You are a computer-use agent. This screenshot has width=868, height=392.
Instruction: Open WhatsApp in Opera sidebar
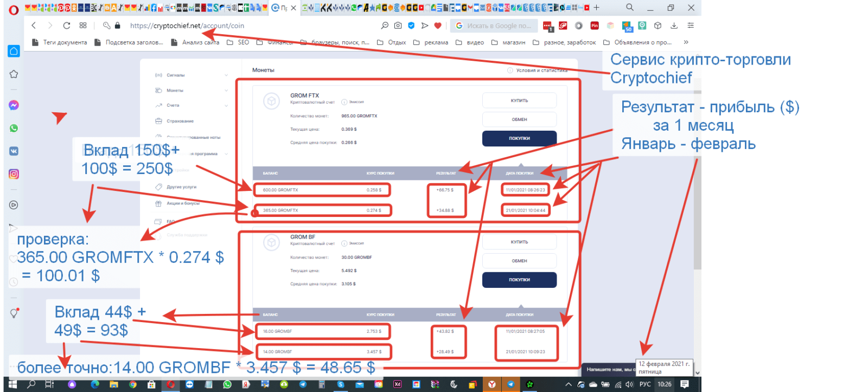click(x=14, y=128)
